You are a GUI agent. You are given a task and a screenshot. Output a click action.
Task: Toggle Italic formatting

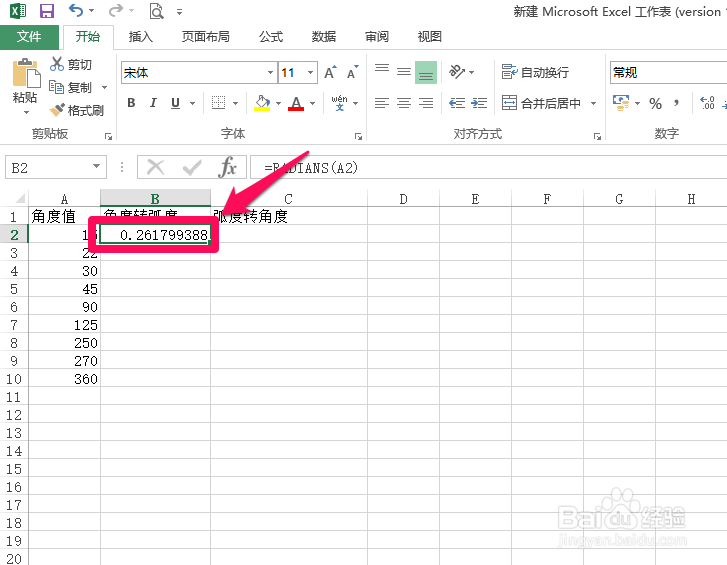click(x=153, y=103)
